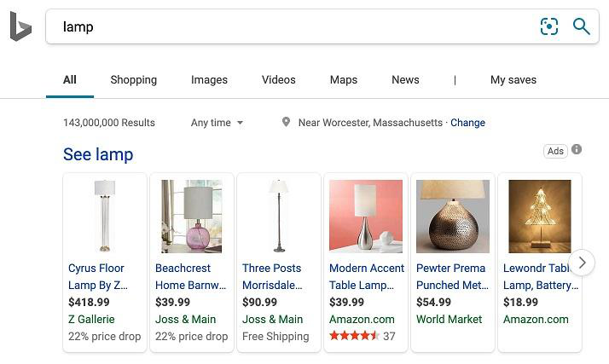Open the Any time filter dropdown

pos(217,123)
